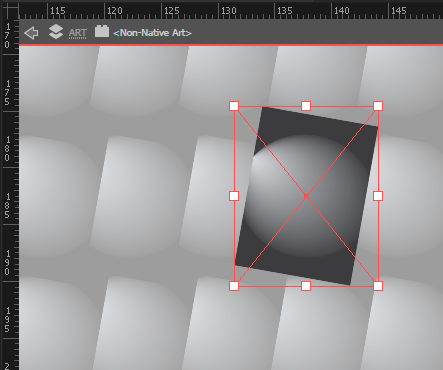The image size is (443, 370).
Task: Click the top-right selection handle
Action: [x=378, y=106]
